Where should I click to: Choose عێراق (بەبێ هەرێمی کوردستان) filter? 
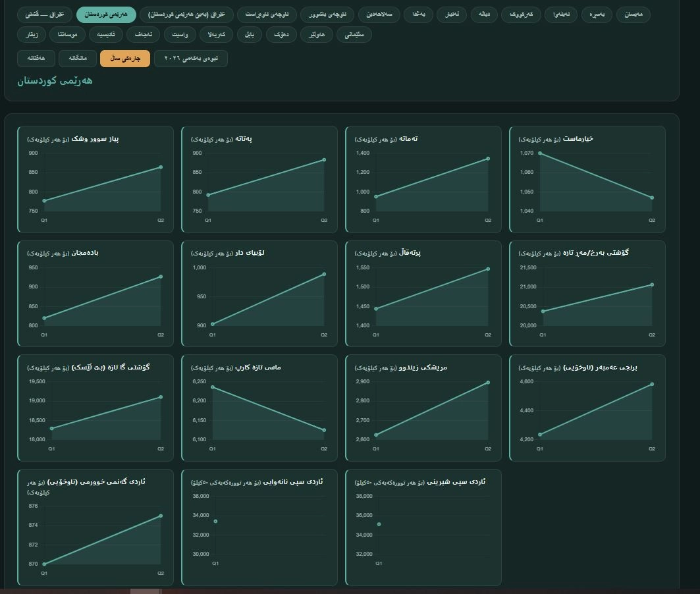coord(186,14)
